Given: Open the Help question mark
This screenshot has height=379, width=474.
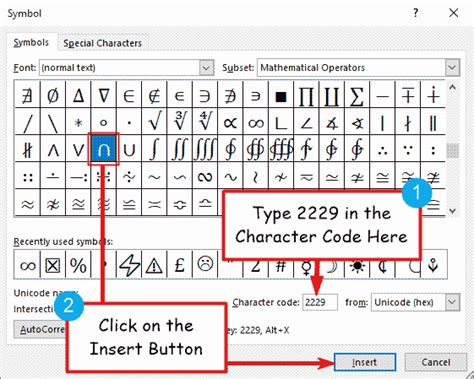Looking at the screenshot, I should tap(415, 13).
